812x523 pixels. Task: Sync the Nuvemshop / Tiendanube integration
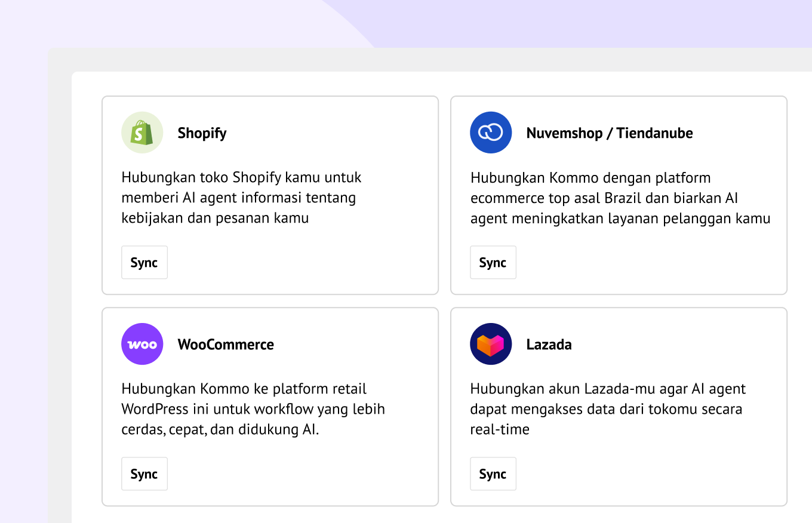pyautogui.click(x=493, y=262)
